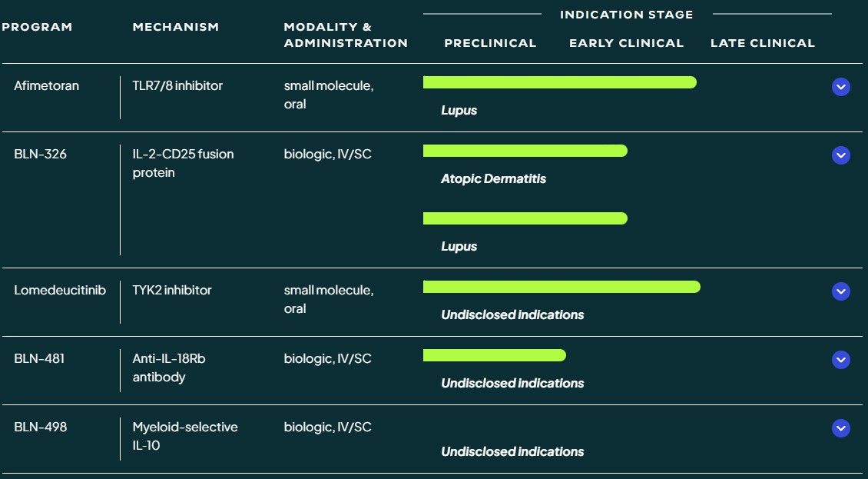This screenshot has height=479, width=868.
Task: Expand the BLN-481 row chevron
Action: [x=840, y=360]
